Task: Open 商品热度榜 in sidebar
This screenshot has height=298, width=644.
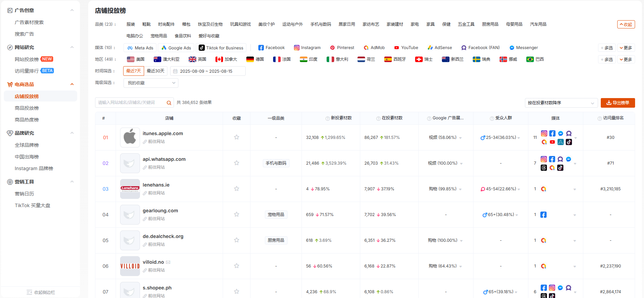Action: [27, 120]
